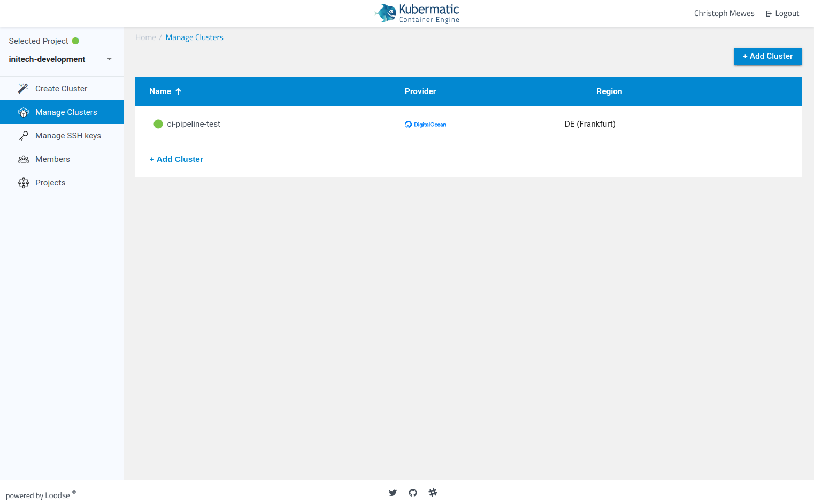This screenshot has height=504, width=814.
Task: Click the Home breadcrumb link
Action: [x=145, y=37]
